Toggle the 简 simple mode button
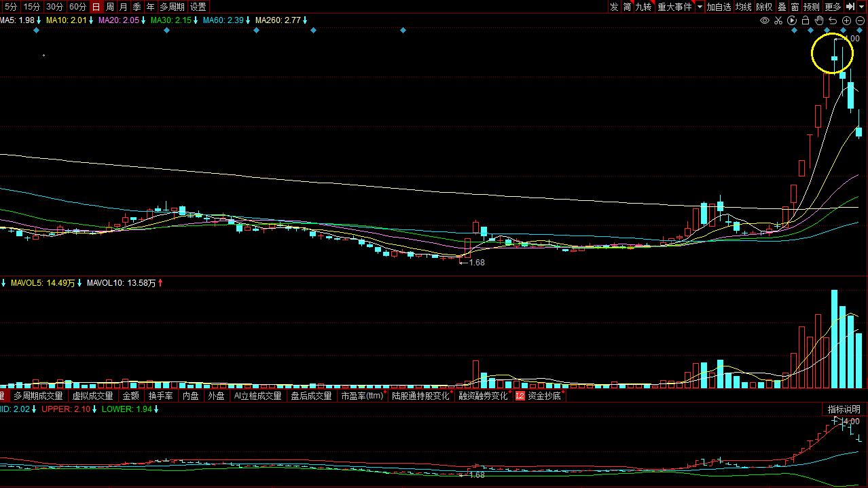Screen dimensions: 868x488 pos(627,7)
